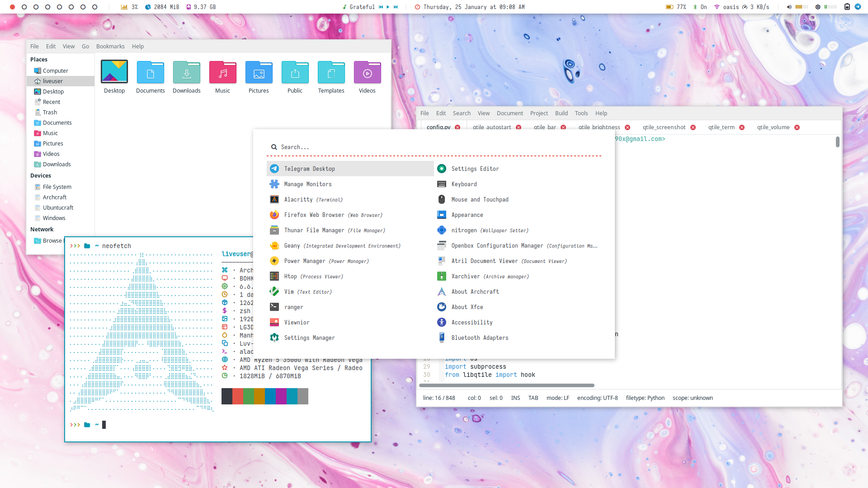The width and height of the screenshot is (868, 488).
Task: Open the Bookmarks menu in file manager
Action: [x=110, y=47]
